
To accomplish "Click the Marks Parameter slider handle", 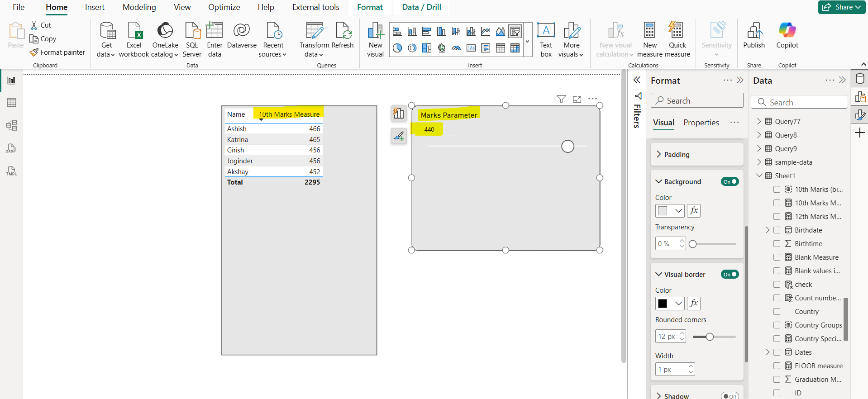I will pyautogui.click(x=568, y=147).
